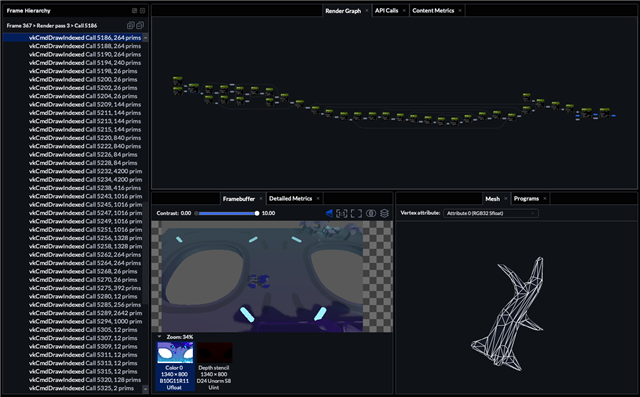Close the Framebuffer tab
The width and height of the screenshot is (640, 397).
261,199
